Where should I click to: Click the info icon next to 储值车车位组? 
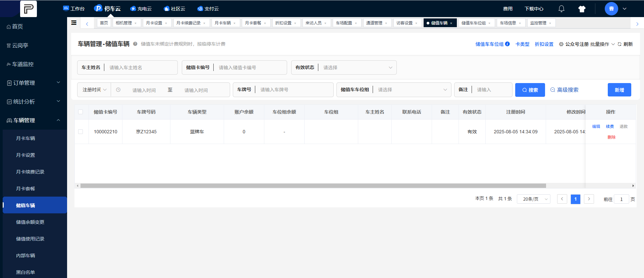[x=507, y=44]
